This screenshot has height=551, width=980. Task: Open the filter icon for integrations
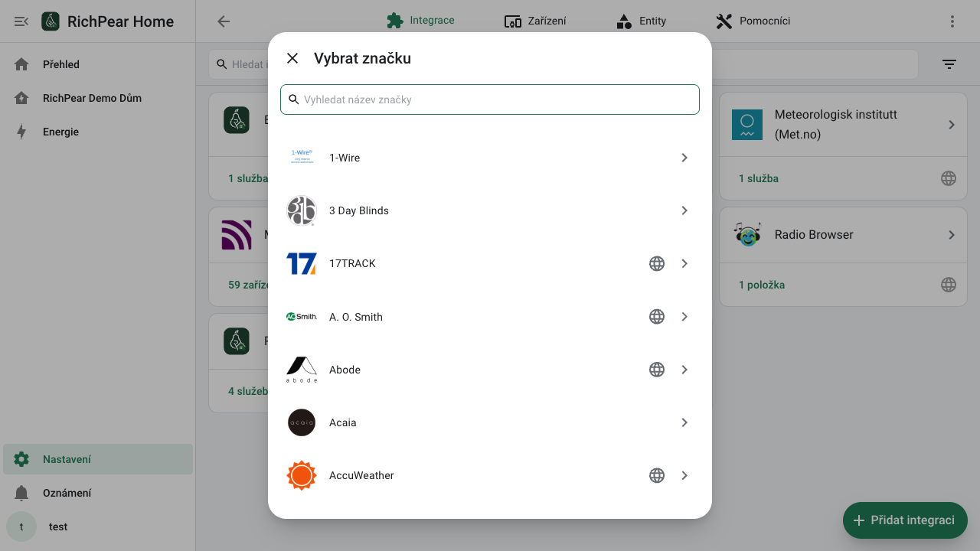tap(949, 64)
